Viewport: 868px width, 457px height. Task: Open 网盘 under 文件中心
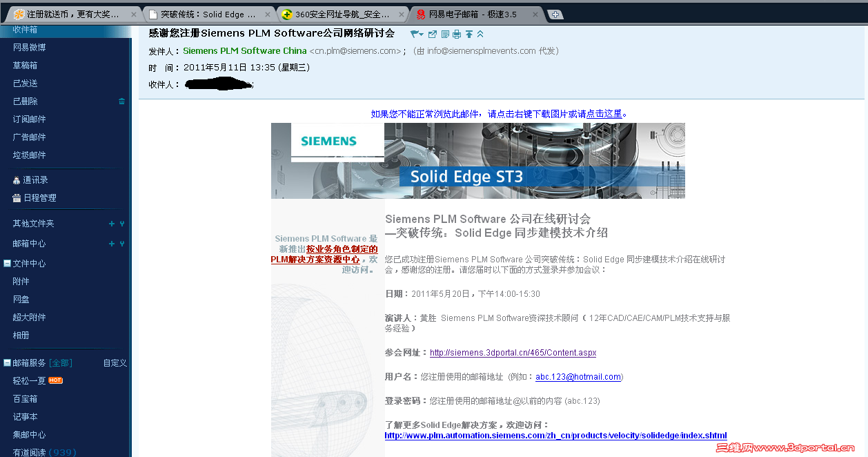(21, 300)
